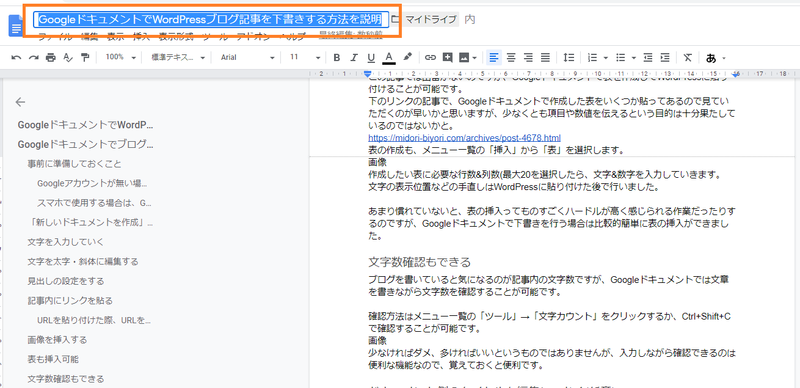
Task: Align text left
Action: [493, 58]
